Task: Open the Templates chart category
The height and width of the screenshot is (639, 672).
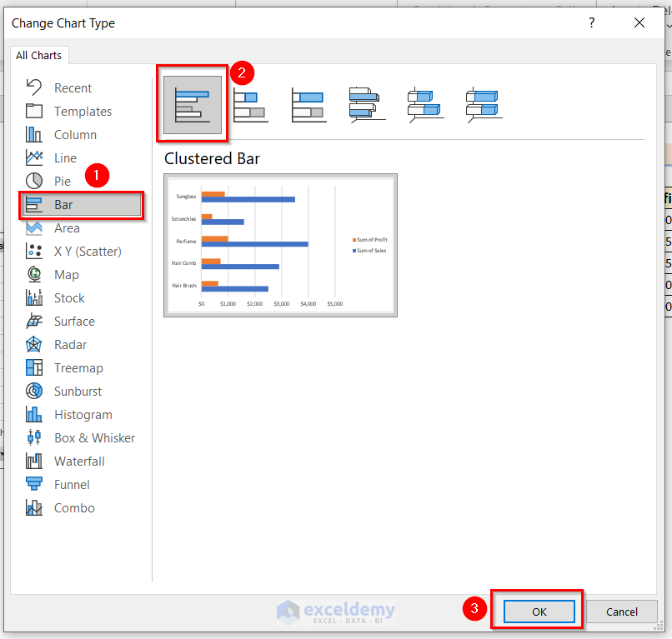Action: click(83, 112)
